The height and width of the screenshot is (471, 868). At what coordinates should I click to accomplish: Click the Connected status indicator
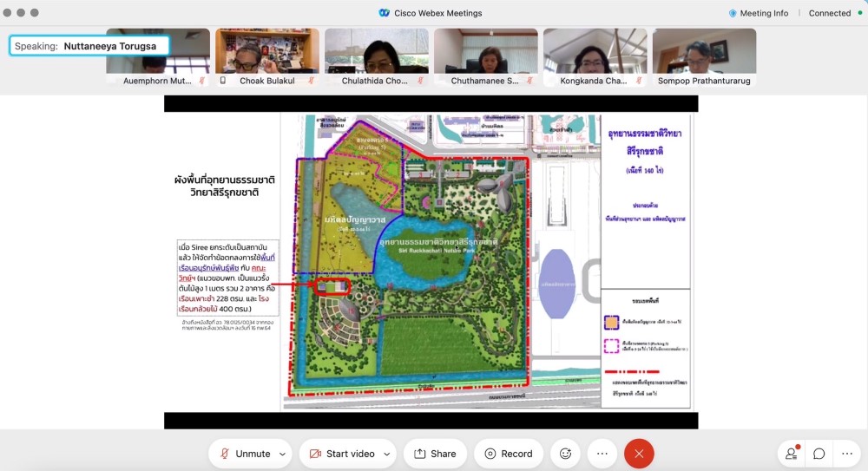[x=829, y=13]
